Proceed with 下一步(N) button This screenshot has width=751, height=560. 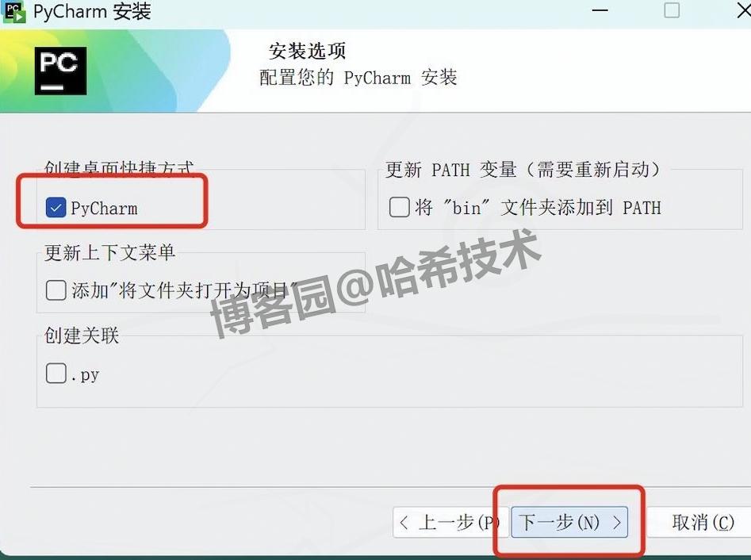coord(569,522)
